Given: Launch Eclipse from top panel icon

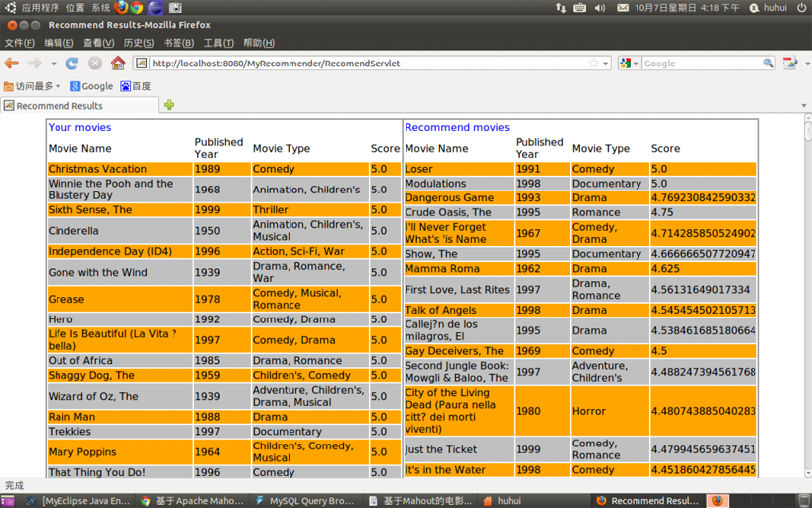Looking at the screenshot, I should (155, 7).
